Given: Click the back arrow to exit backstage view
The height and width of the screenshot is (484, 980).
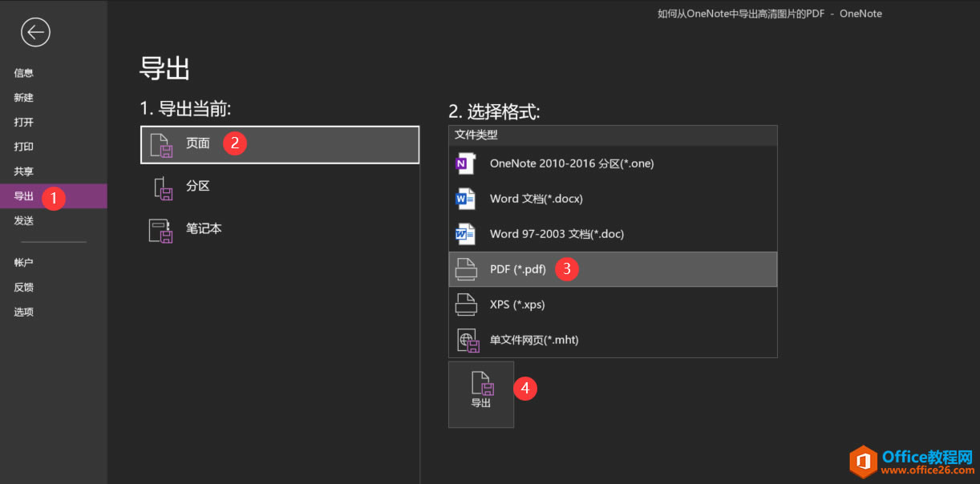Looking at the screenshot, I should coord(35,32).
